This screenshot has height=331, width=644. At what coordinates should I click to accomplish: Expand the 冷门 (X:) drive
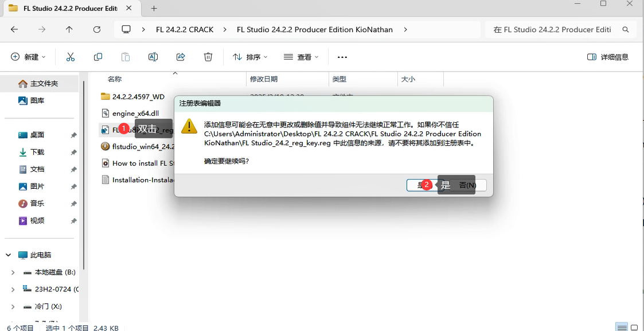coord(13,307)
